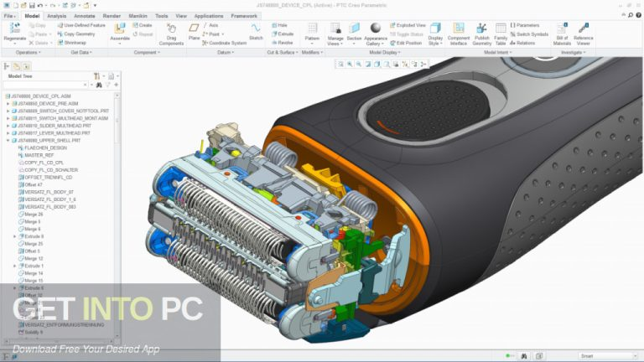Click the Model Tree vertical scrollbar
Viewport: 644px width, 362px height.
pos(117,215)
